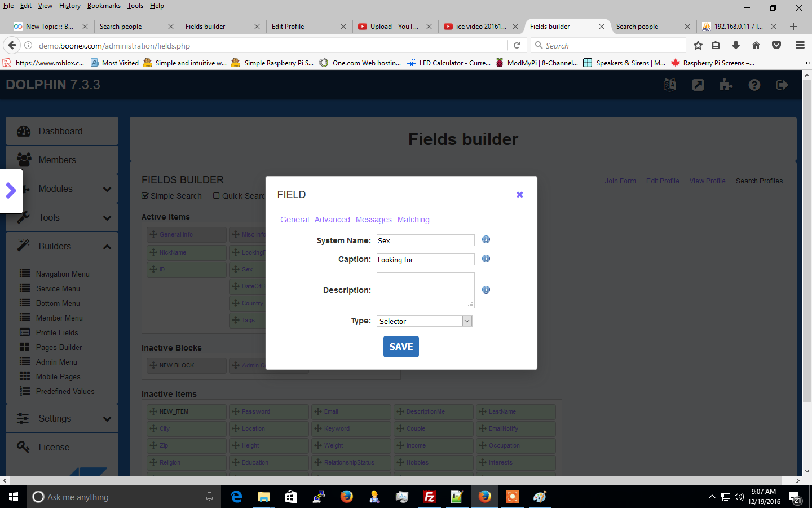Open Pages Builder in the sidebar
Image resolution: width=812 pixels, height=508 pixels.
[59, 347]
